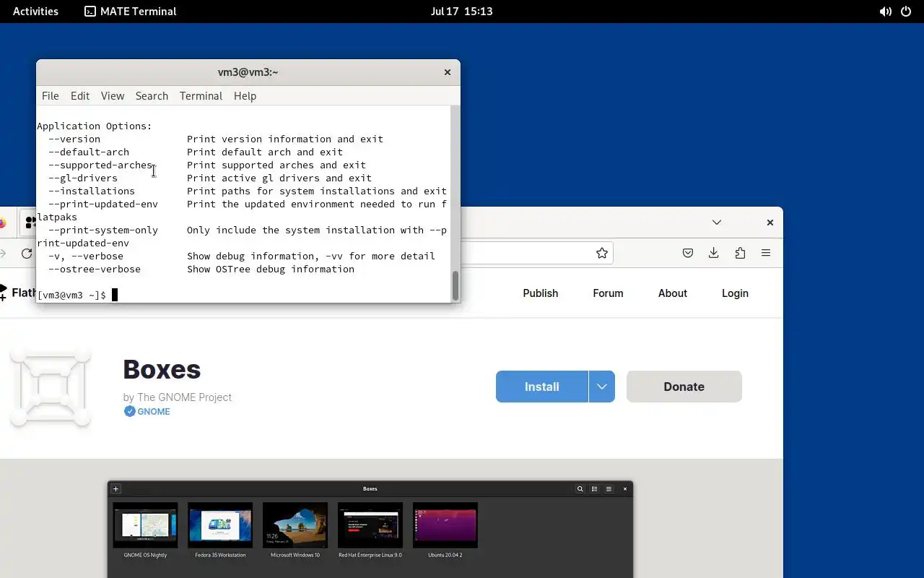Screen dimensions: 924x578
Task: Open the About link on Flathub
Action: tap(673, 293)
